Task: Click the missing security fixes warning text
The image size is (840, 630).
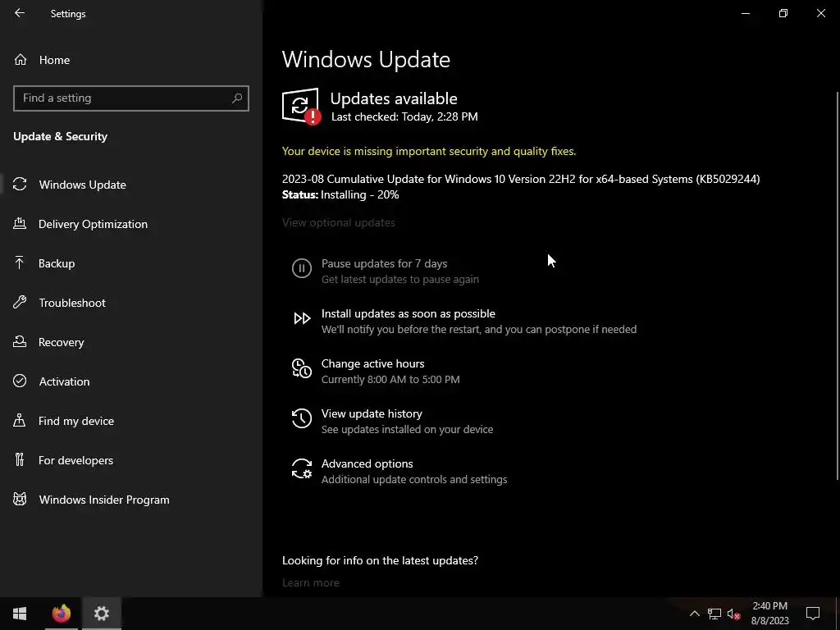Action: click(x=429, y=151)
